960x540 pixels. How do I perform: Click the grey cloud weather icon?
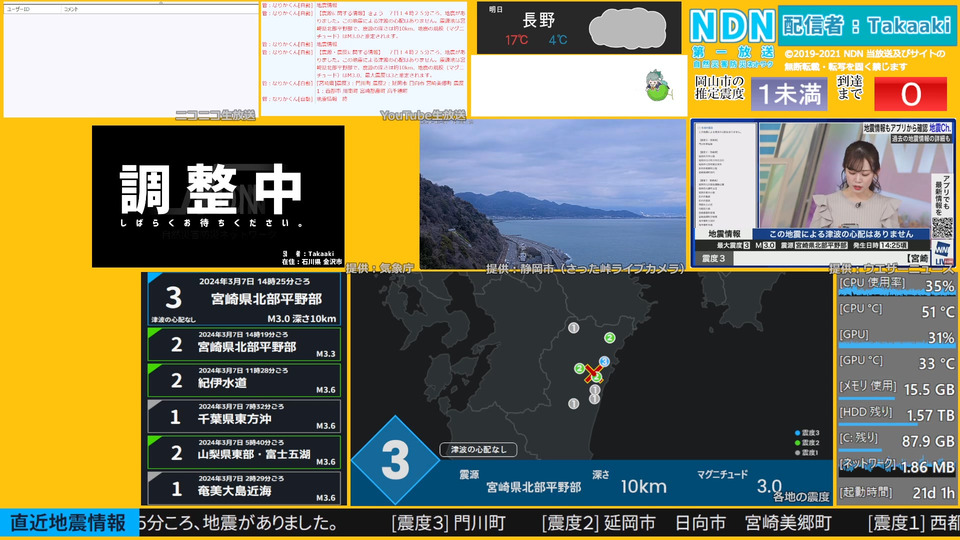pos(628,28)
